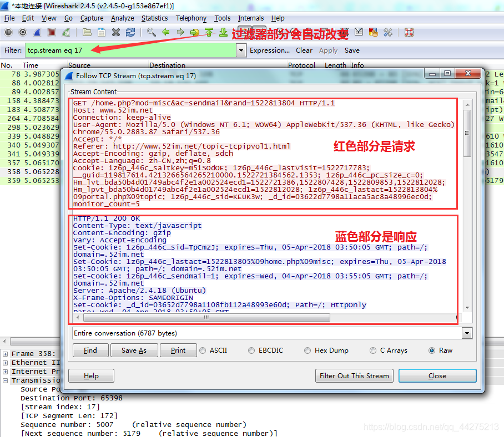Open help lifebuoy toolbar icon
This screenshot has height=437, width=504.
[x=409, y=32]
